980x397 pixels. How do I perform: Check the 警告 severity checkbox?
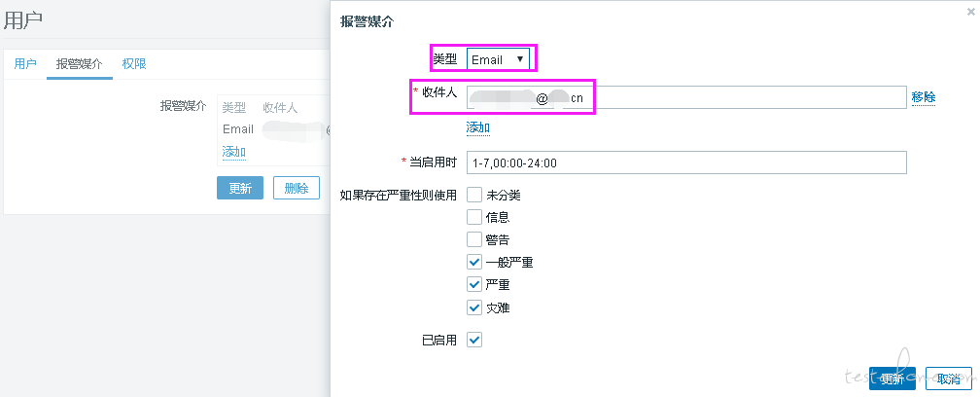click(x=474, y=239)
